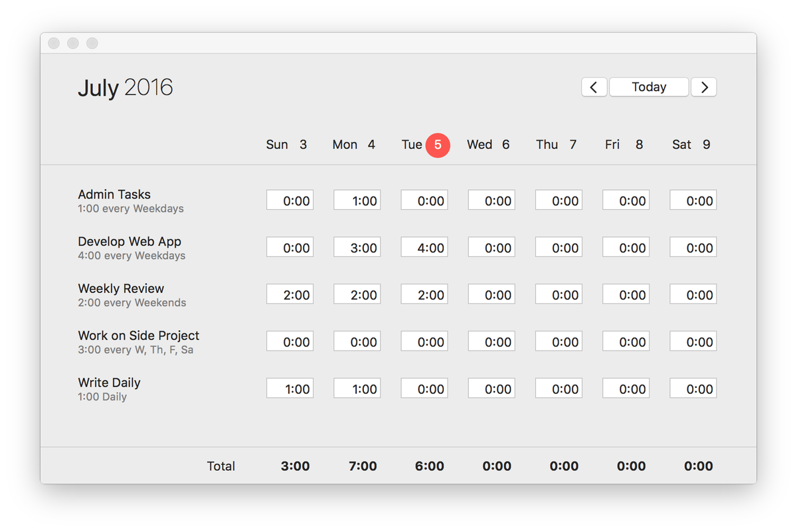
Task: Select the Admin Tasks activity name
Action: pyautogui.click(x=114, y=195)
